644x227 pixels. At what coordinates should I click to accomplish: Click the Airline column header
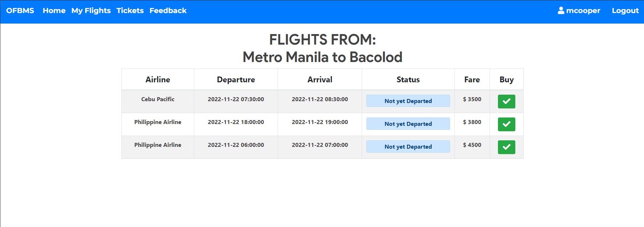[158, 79]
